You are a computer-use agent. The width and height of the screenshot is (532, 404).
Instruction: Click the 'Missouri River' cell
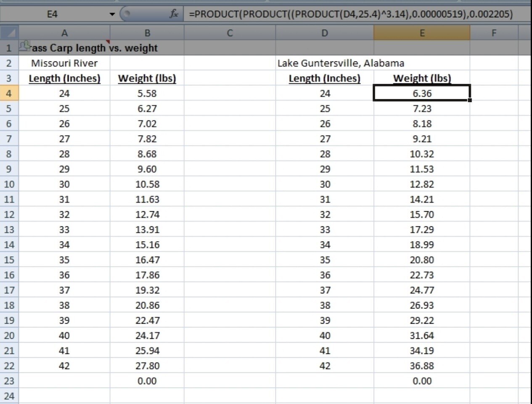click(x=64, y=63)
